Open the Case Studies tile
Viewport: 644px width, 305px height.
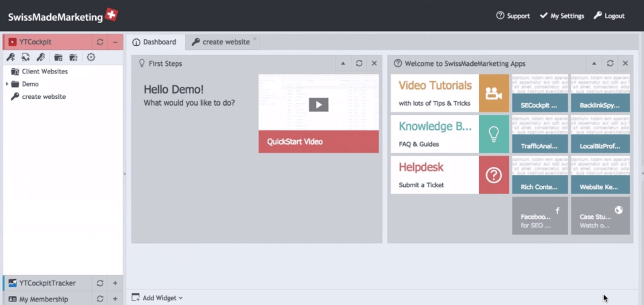[x=601, y=216]
